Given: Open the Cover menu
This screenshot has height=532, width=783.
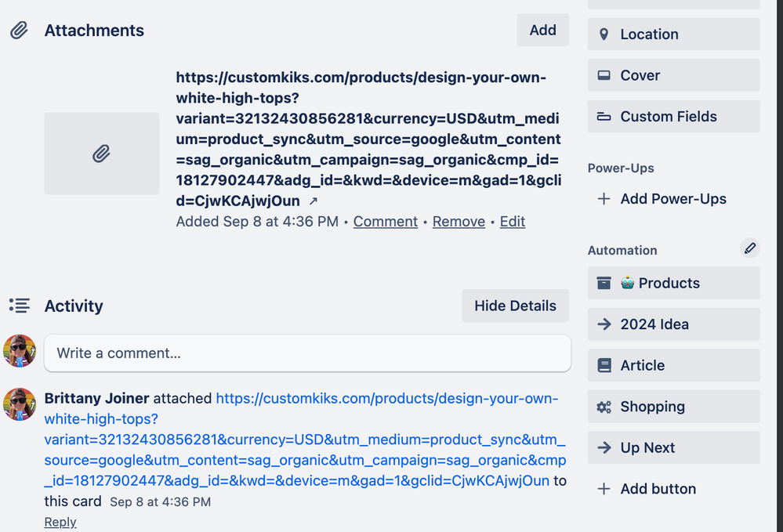Looking at the screenshot, I should point(673,75).
